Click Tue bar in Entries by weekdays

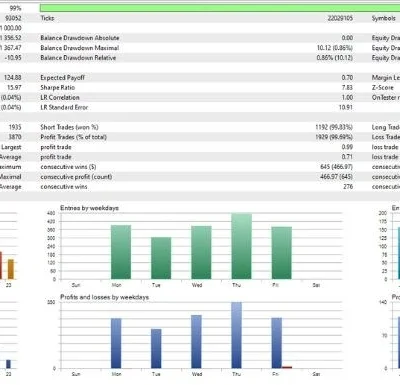point(161,258)
